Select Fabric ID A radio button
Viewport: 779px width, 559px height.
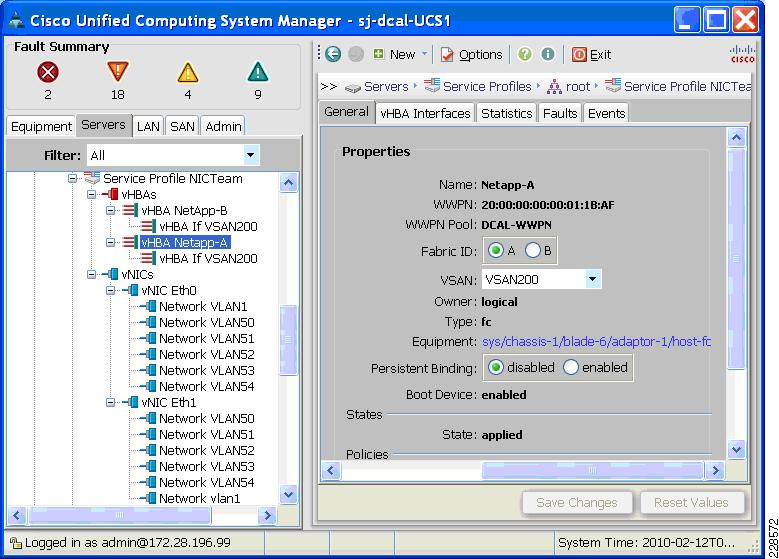pyautogui.click(x=495, y=250)
